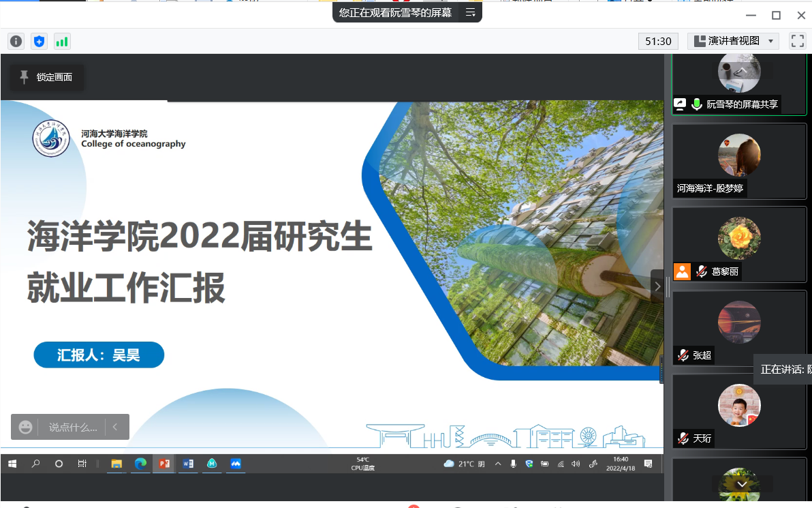Screen dimensions: 812x508
Task: Collapse the participant video panel
Action: [x=657, y=286]
